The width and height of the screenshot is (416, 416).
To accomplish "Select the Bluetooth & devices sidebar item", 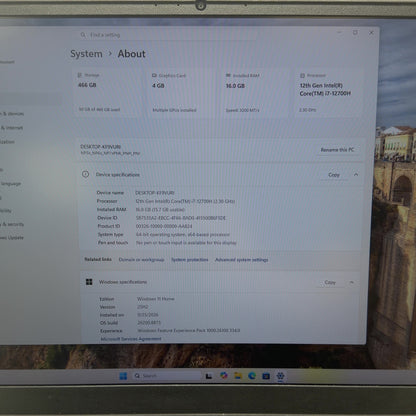I will [x=13, y=114].
